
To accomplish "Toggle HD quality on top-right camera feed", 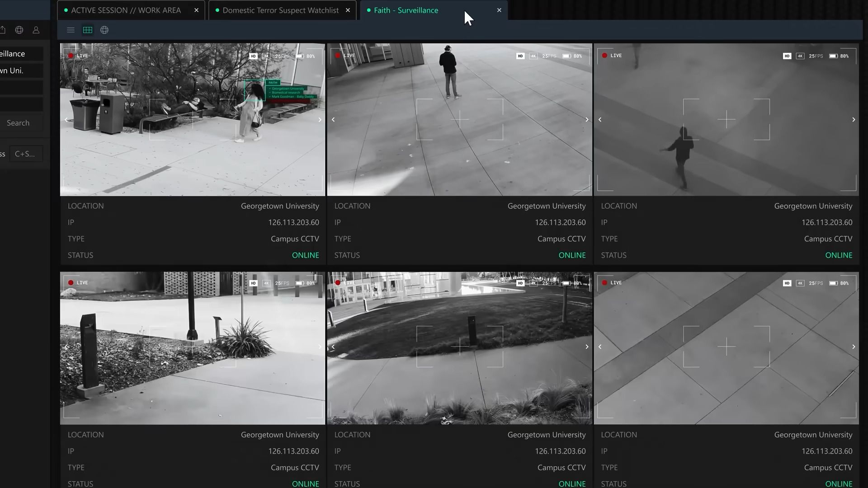I will 787,56.
